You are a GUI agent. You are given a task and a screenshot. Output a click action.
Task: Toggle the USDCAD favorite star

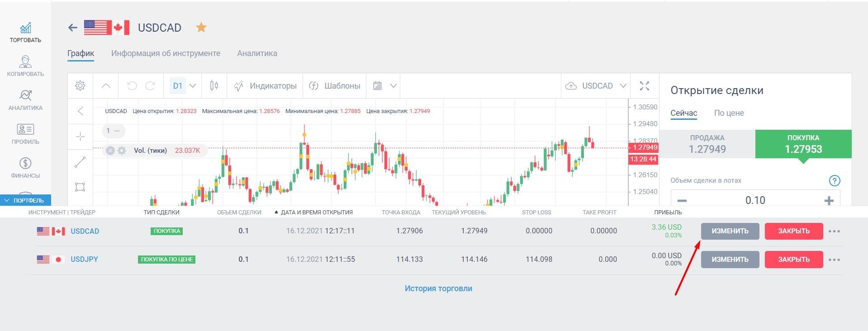point(201,28)
